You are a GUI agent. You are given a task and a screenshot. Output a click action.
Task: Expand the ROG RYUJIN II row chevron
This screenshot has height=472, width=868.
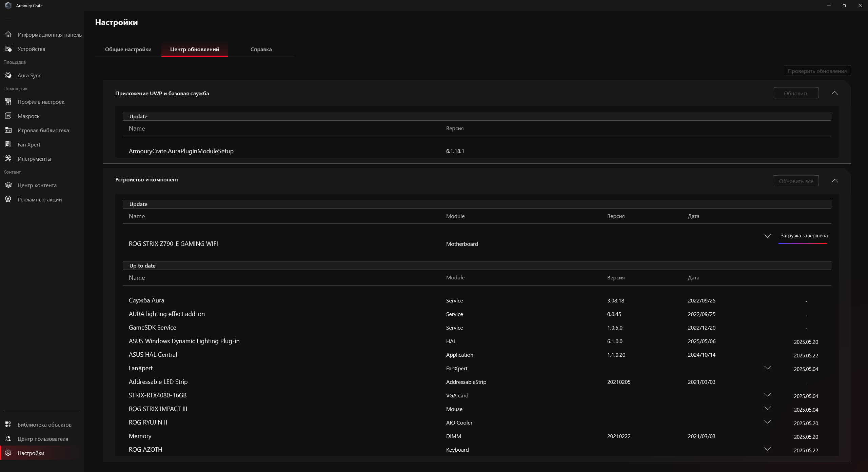pos(767,422)
